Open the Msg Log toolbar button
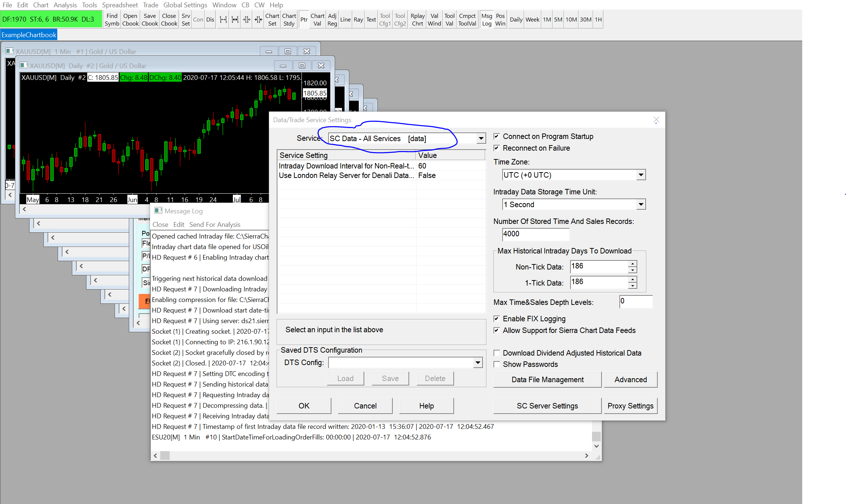846x504 pixels. [486, 20]
